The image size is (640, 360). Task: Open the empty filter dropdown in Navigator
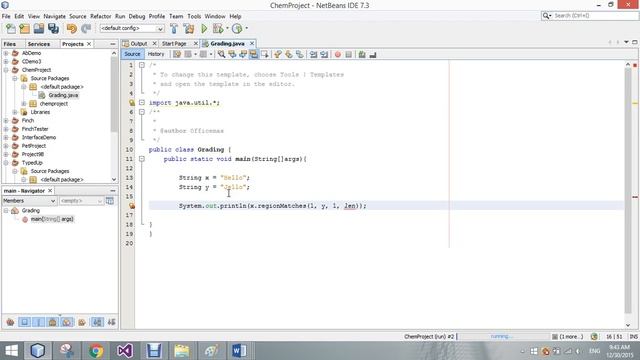[81, 201]
